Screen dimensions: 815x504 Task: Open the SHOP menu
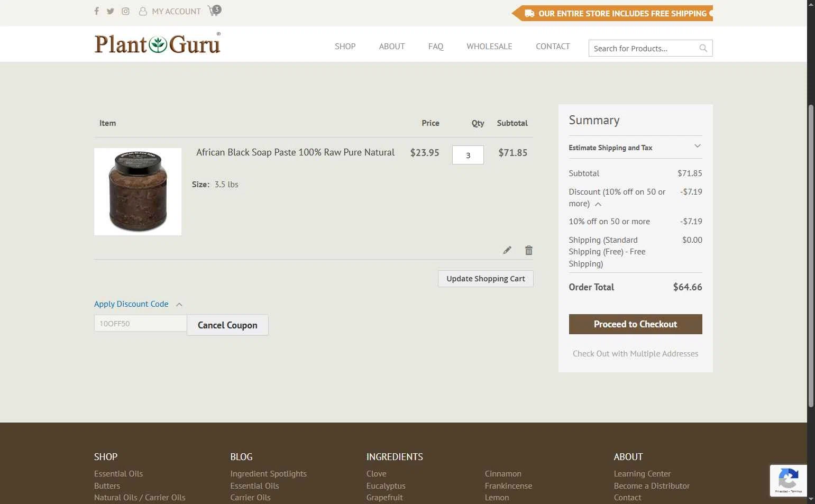tap(345, 47)
